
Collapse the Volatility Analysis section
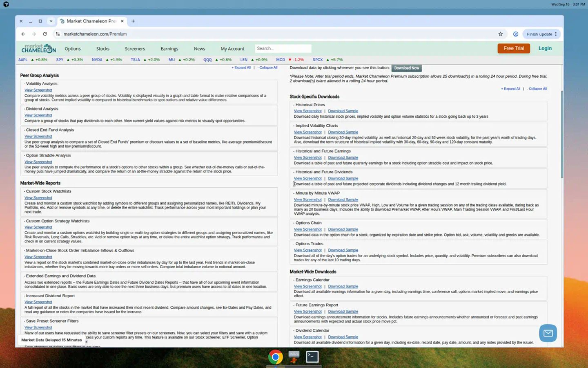40,83
